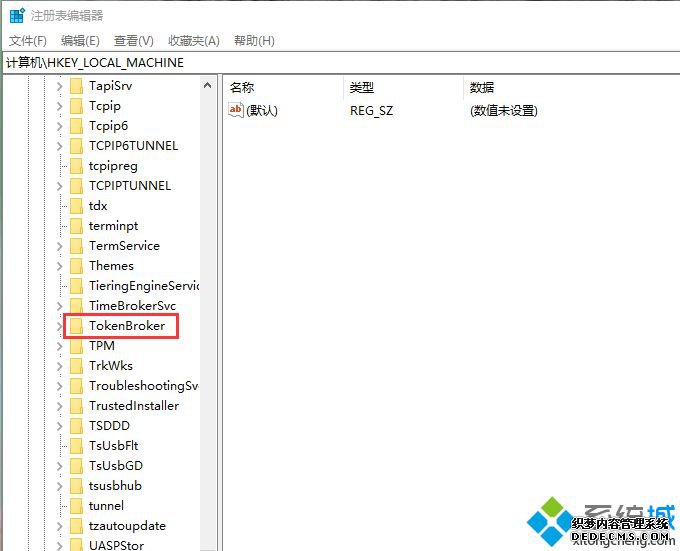The height and width of the screenshot is (551, 680).
Task: Expand the TCPIP6TUNNEL key
Action: point(59,146)
